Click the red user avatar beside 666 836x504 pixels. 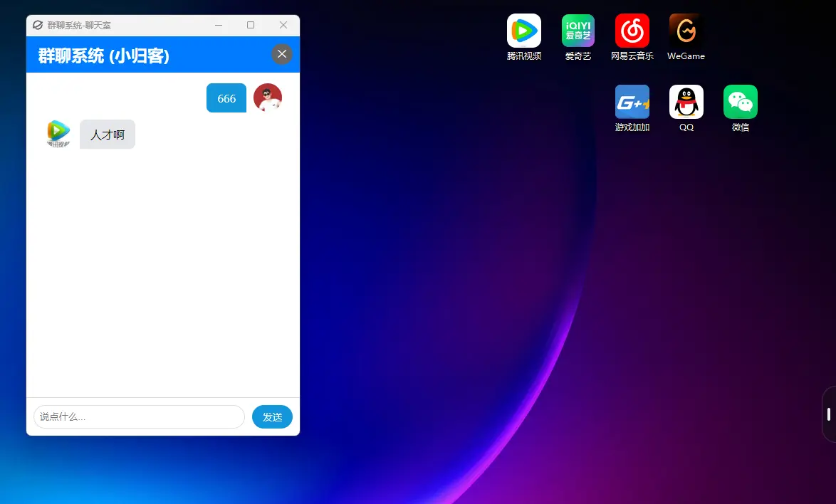coord(268,98)
